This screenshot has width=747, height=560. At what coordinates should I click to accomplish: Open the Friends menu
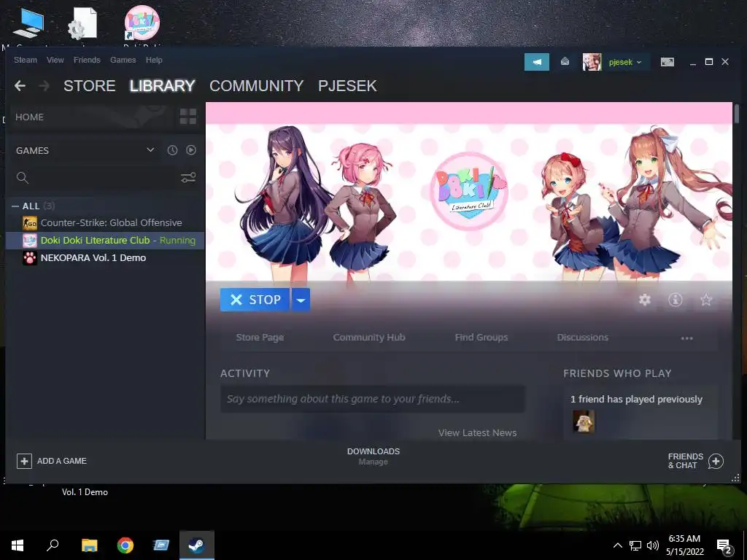[x=87, y=60]
